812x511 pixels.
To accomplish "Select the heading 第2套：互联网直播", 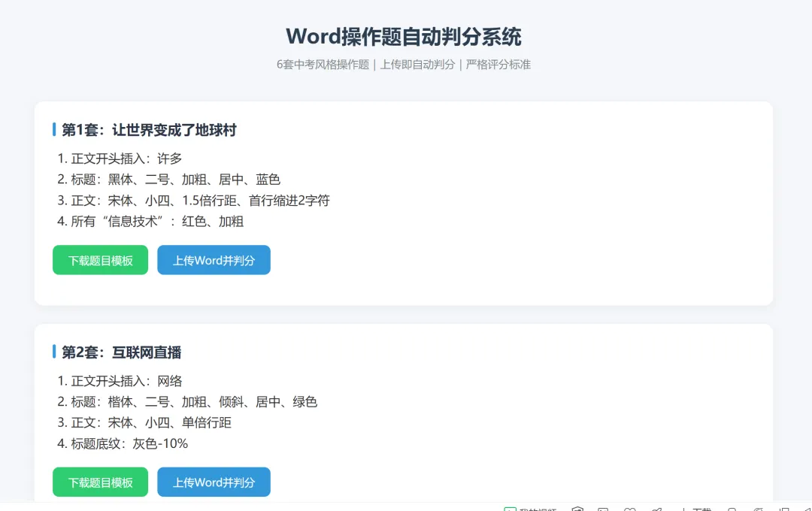I will click(120, 352).
